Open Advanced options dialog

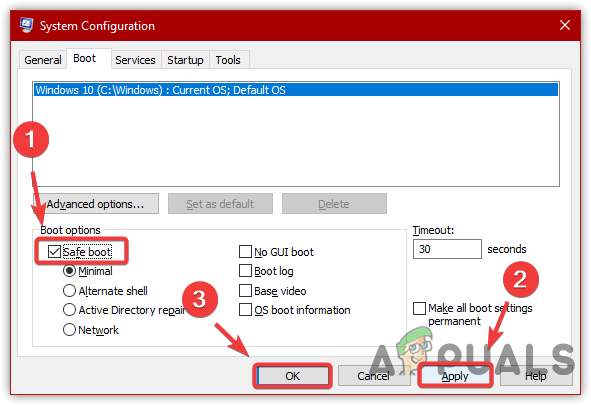click(96, 204)
